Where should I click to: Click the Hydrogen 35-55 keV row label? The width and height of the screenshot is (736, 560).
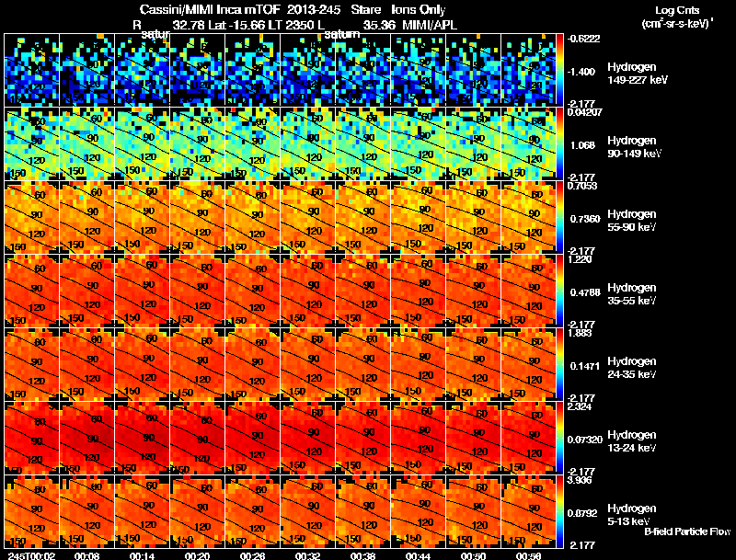coord(632,294)
